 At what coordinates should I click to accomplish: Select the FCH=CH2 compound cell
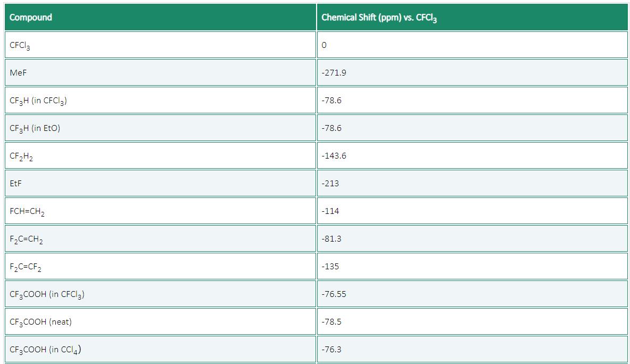(x=160, y=211)
